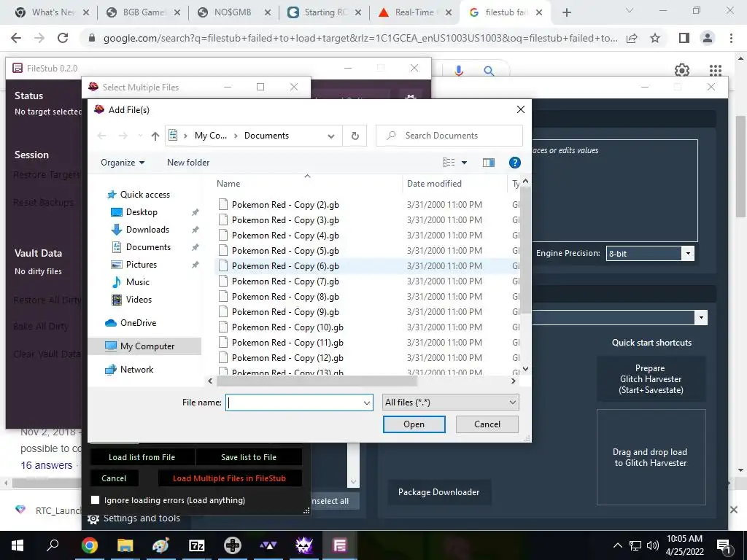Open Settings and tools gear in RTC
The image size is (747, 560).
click(x=93, y=518)
